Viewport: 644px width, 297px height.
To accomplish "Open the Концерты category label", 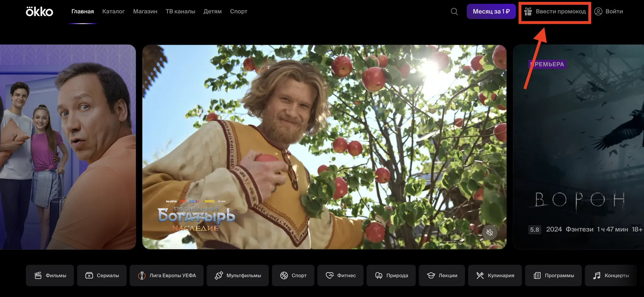I will point(617,275).
